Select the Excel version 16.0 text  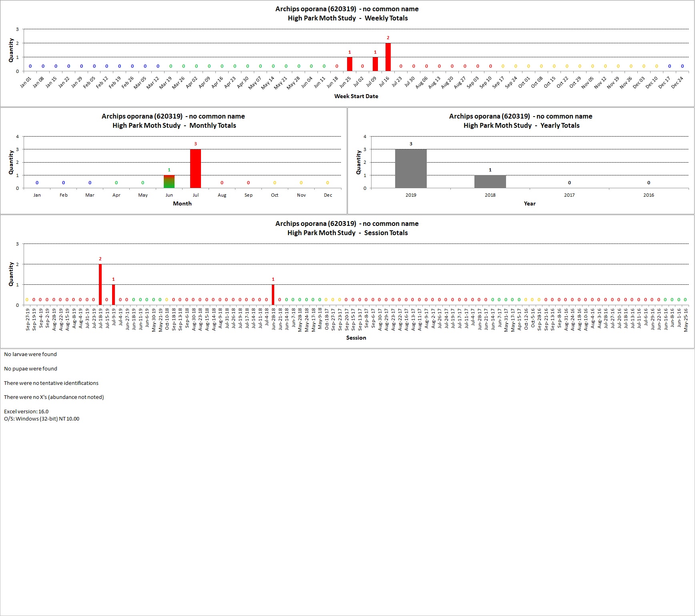[x=26, y=411]
